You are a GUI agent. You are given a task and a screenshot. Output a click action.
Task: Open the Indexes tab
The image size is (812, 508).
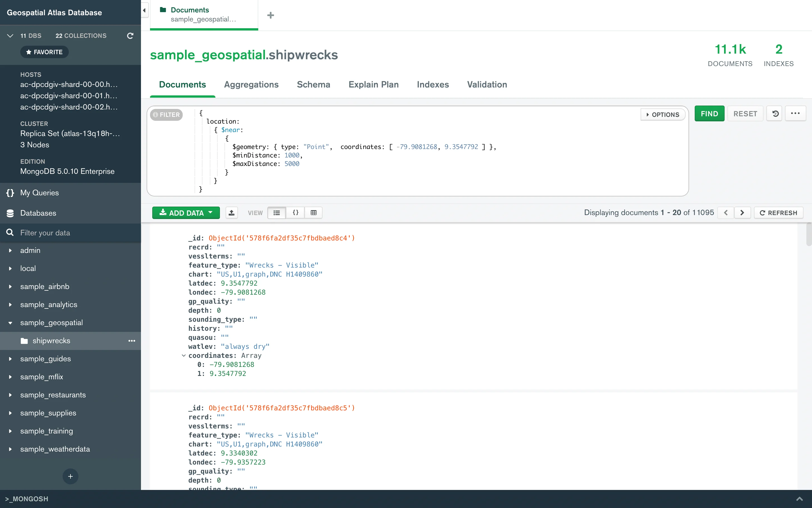[433, 85]
